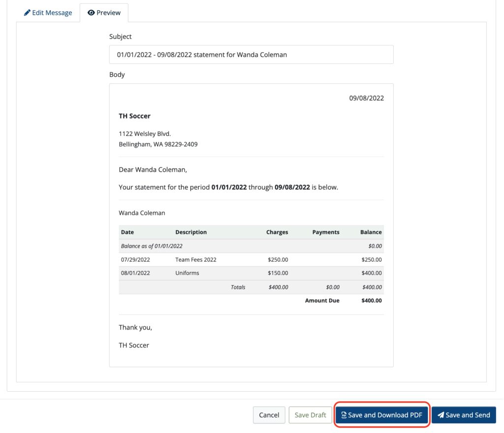Click the Subject input field
The width and height of the screenshot is (504, 433).
tap(251, 54)
